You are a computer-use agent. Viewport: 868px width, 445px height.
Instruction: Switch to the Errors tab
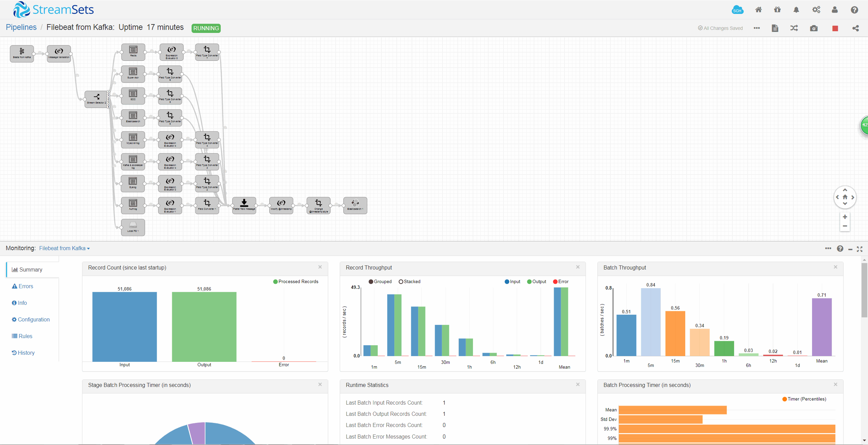point(23,286)
